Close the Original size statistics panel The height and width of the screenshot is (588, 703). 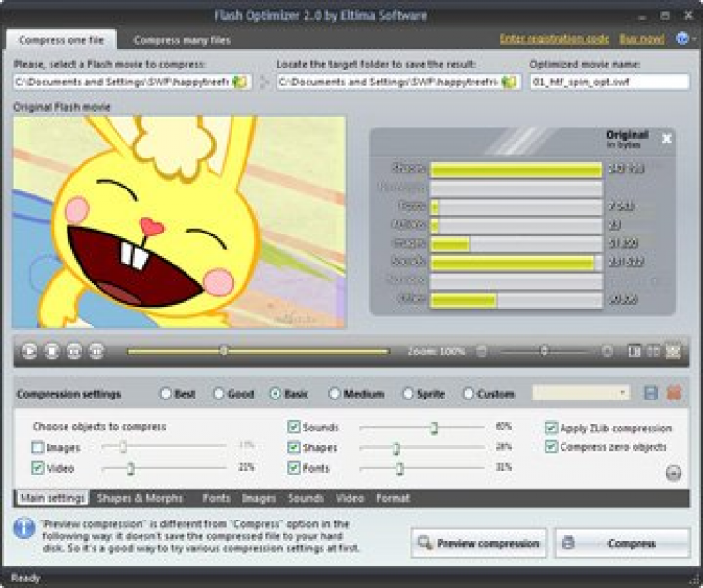click(x=666, y=139)
